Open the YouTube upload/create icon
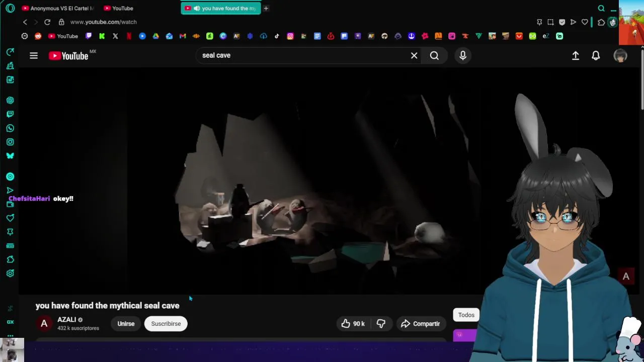This screenshot has height=362, width=644. tap(576, 56)
